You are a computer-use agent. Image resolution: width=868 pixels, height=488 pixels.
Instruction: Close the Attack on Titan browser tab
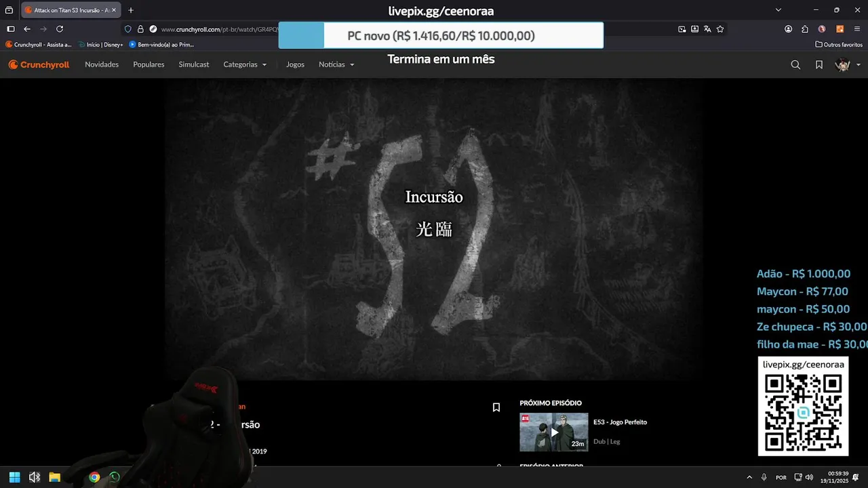click(x=113, y=10)
